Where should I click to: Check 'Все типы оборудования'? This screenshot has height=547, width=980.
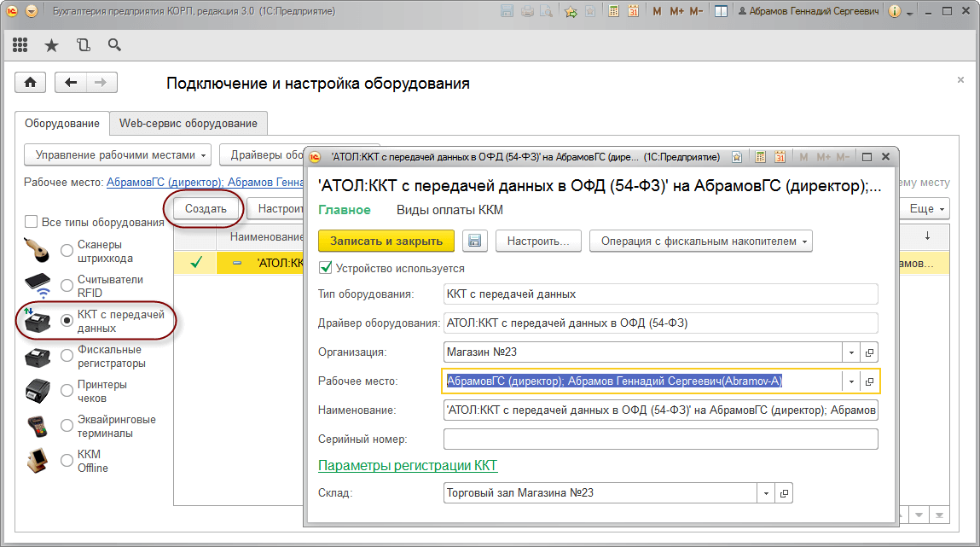31,221
